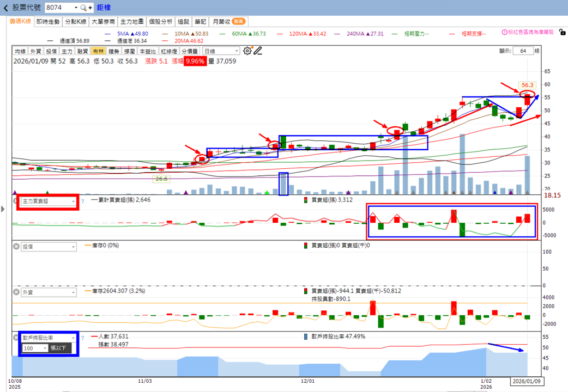Click the pink info icon for 粉紅色區塊為庫藏股
The image size is (568, 392).
point(504,32)
